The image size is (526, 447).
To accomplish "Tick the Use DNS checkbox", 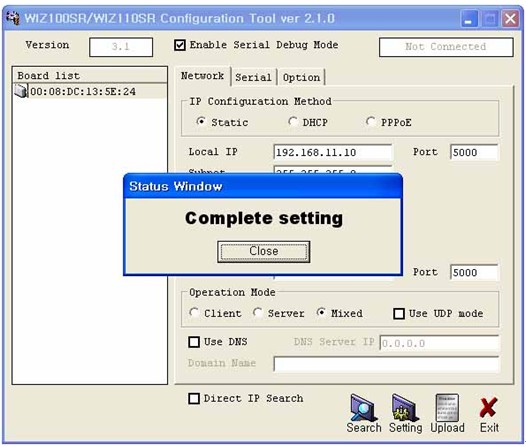I will pyautogui.click(x=194, y=342).
